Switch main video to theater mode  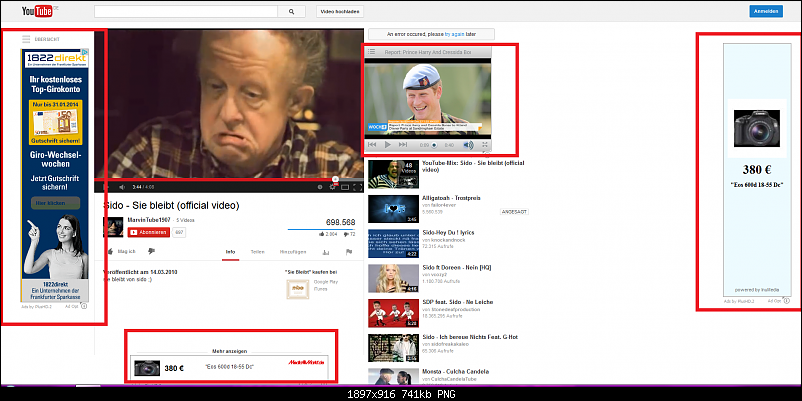(x=345, y=187)
